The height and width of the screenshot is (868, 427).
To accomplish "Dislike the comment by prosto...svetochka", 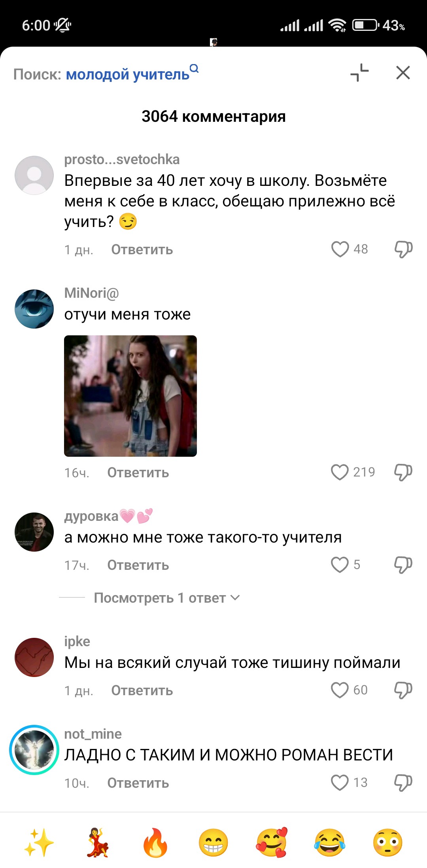I will tap(403, 249).
